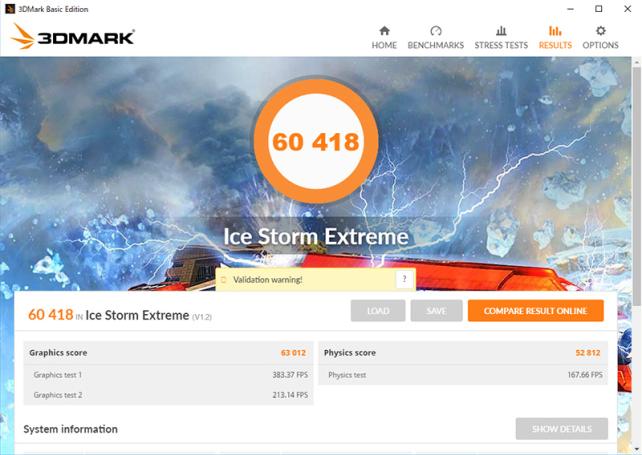This screenshot has width=642, height=455.
Task: Close the 3DMark window
Action: coord(627,9)
